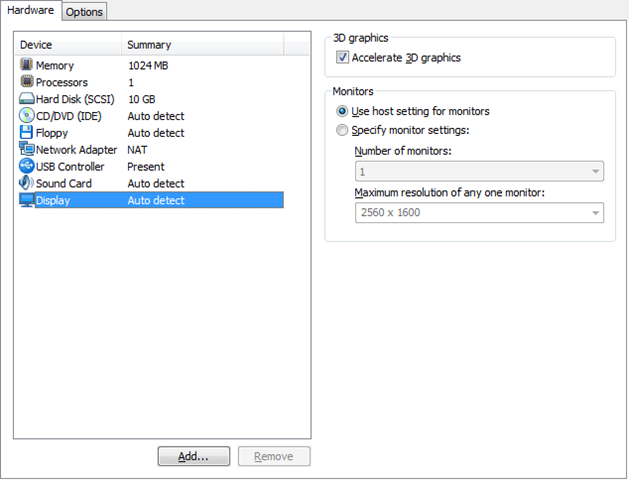
Task: Click the Remove button
Action: [x=274, y=456]
